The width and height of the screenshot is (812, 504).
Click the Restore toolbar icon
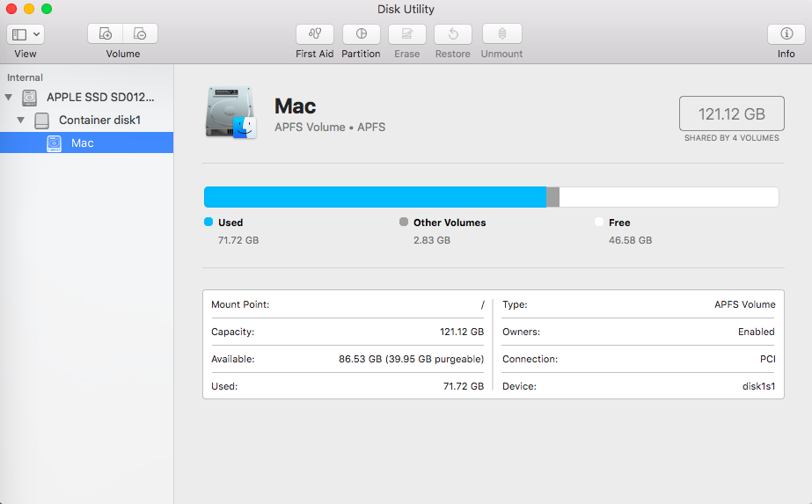(x=453, y=34)
